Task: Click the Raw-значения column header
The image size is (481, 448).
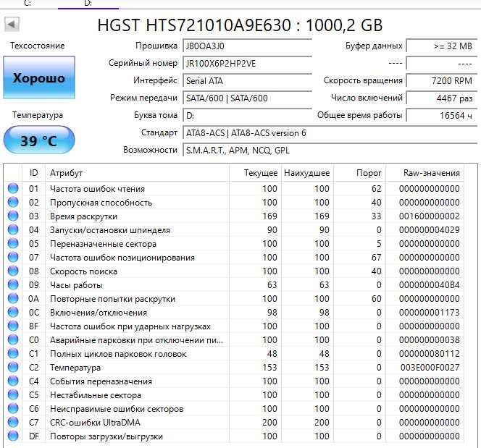Action: tap(425, 173)
